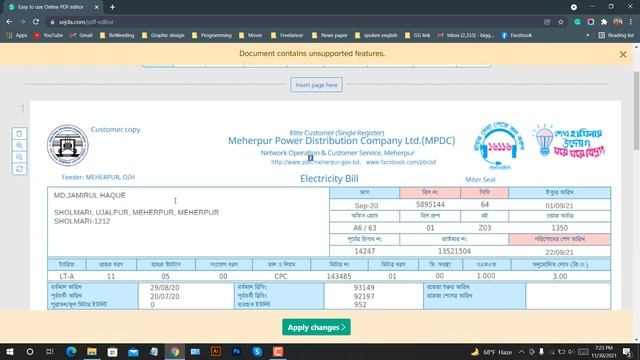Open the Chrome three-dot menu
The image size is (640, 360).
point(631,22)
